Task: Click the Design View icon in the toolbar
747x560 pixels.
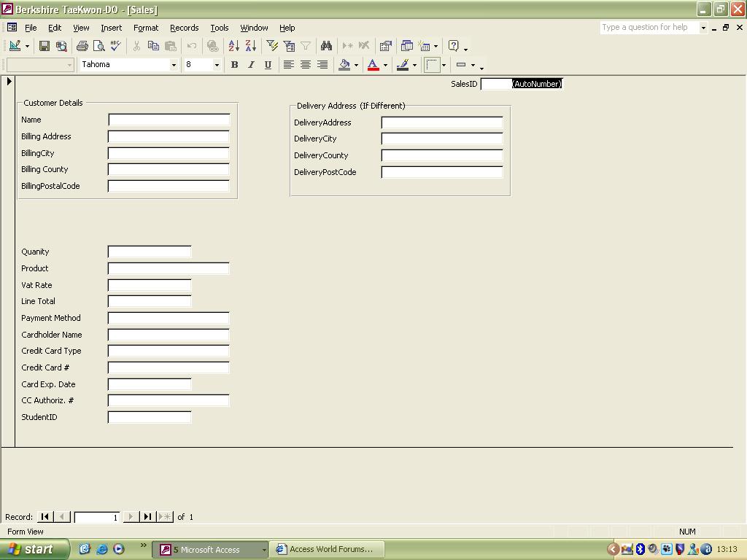Action: tap(15, 46)
